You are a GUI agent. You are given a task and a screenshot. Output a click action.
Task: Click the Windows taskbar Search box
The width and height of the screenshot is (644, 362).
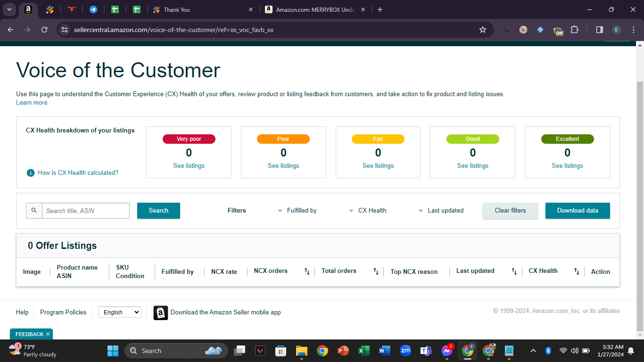coord(176,351)
